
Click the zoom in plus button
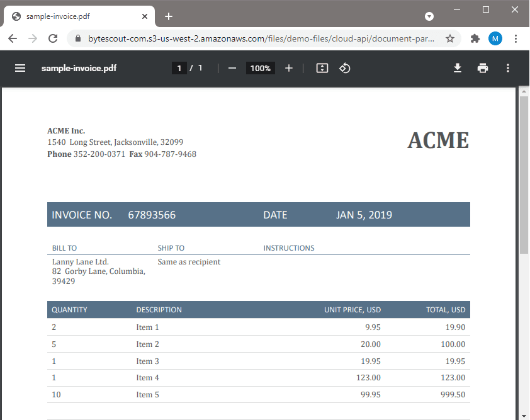289,68
